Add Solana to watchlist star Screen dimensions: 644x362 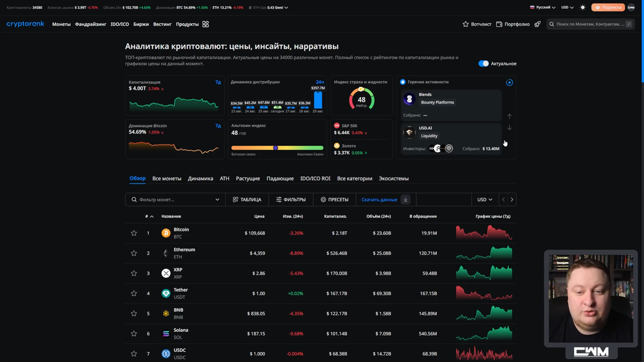coord(134,334)
